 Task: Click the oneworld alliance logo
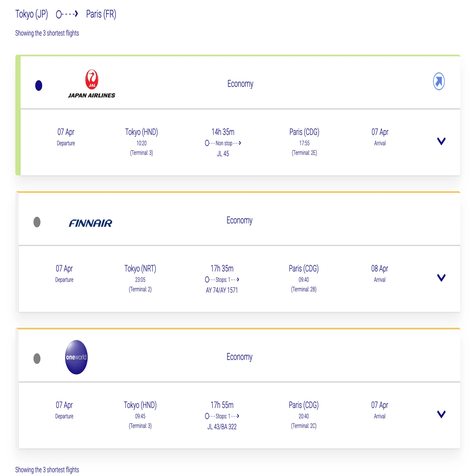[76, 357]
